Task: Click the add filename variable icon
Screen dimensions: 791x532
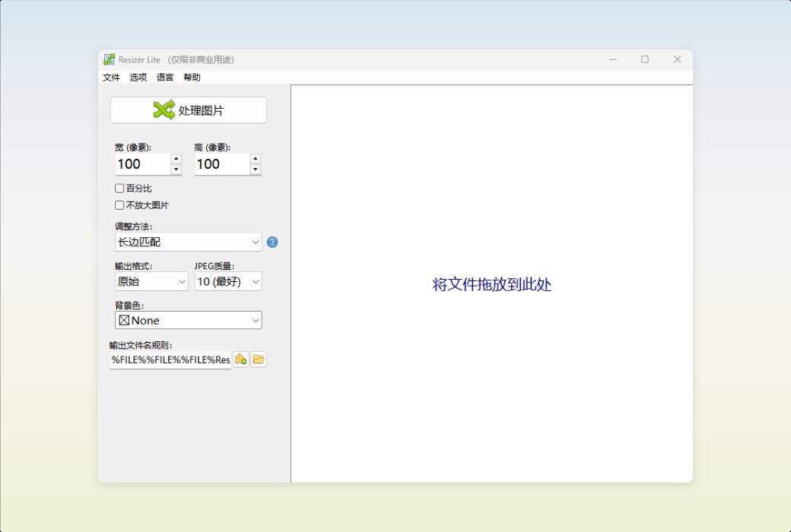Action: [240, 359]
